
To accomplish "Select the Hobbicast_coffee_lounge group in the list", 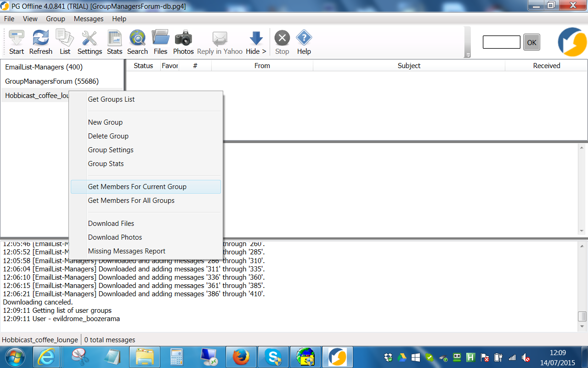I will tap(36, 96).
